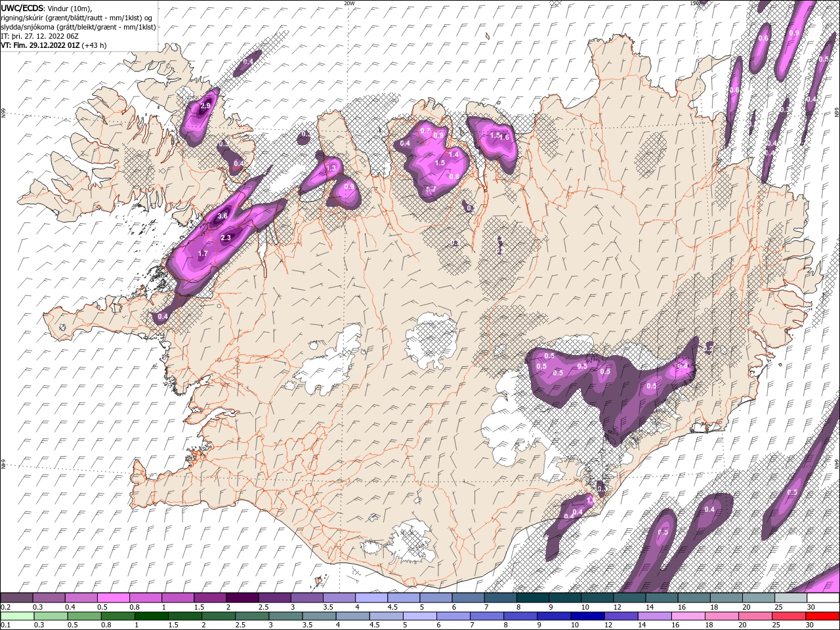The height and width of the screenshot is (630, 840).
Task: Click the '25' label under the lower rain scale
Action: coord(777,625)
